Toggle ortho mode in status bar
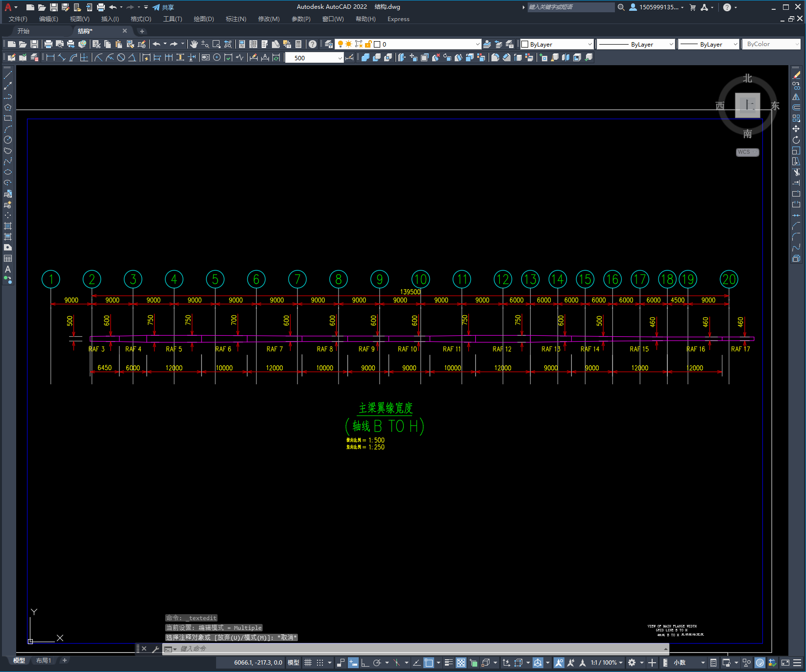This screenshot has height=672, width=806. click(x=366, y=663)
